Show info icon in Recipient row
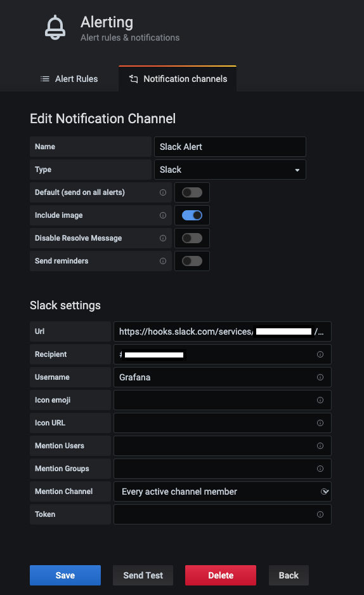The image size is (364, 595). [320, 354]
